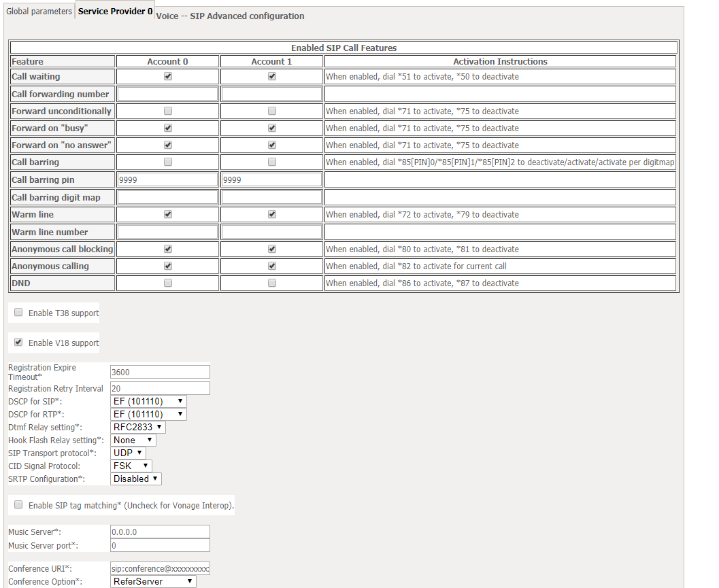
Task: Open Hook Flash Relay setting dropdown
Action: coord(133,440)
